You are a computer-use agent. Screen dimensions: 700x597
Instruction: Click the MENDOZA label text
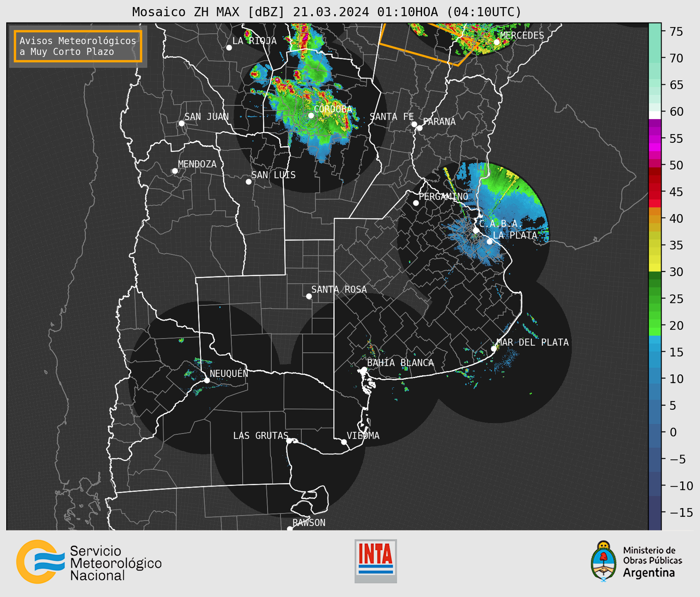[197, 164]
